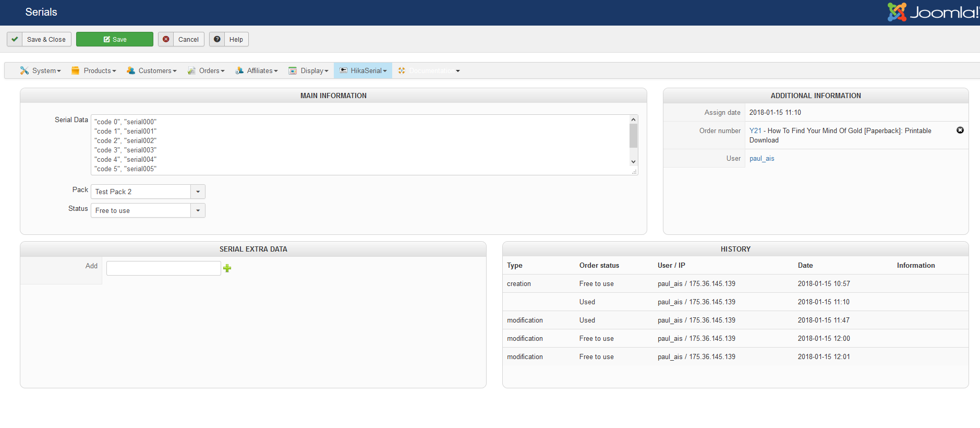
Task: Open the Customers menu
Action: tap(152, 70)
